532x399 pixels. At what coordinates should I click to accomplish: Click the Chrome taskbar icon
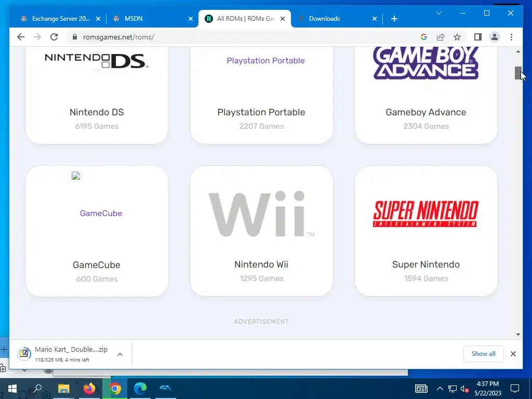click(x=115, y=389)
